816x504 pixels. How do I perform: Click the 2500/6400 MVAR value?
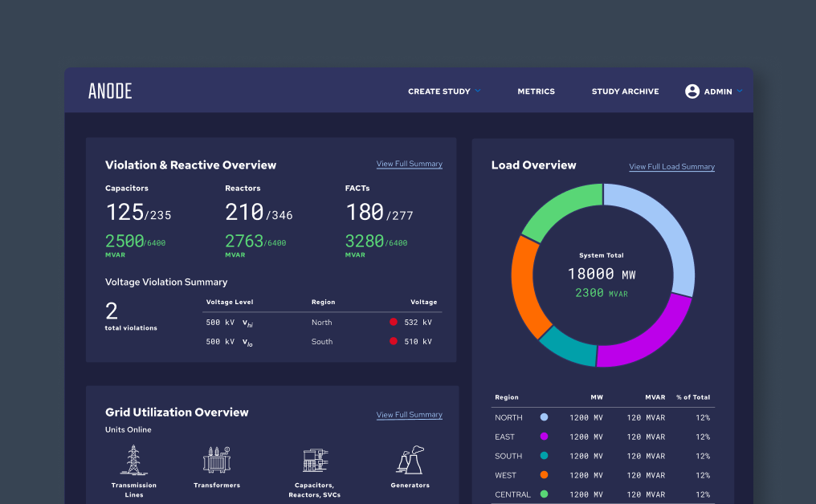point(135,242)
